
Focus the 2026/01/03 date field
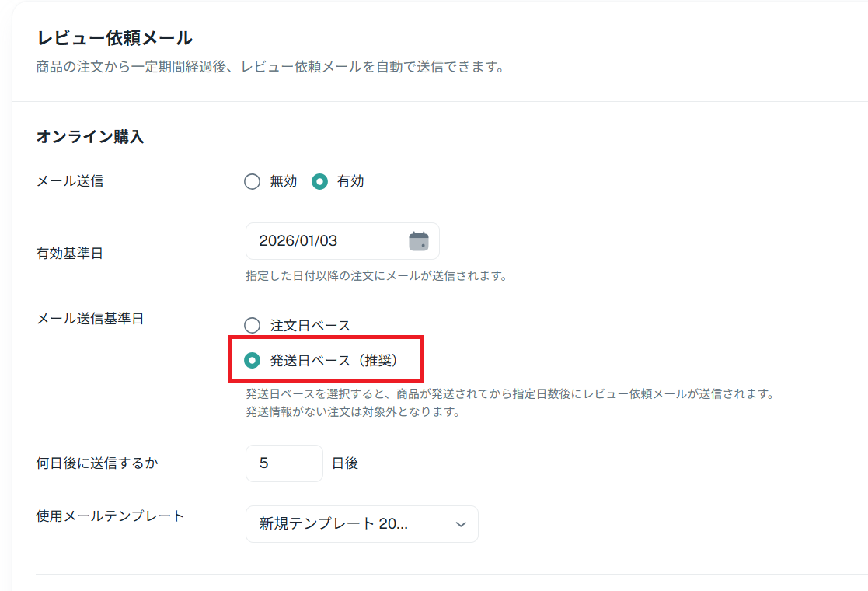[x=326, y=241]
